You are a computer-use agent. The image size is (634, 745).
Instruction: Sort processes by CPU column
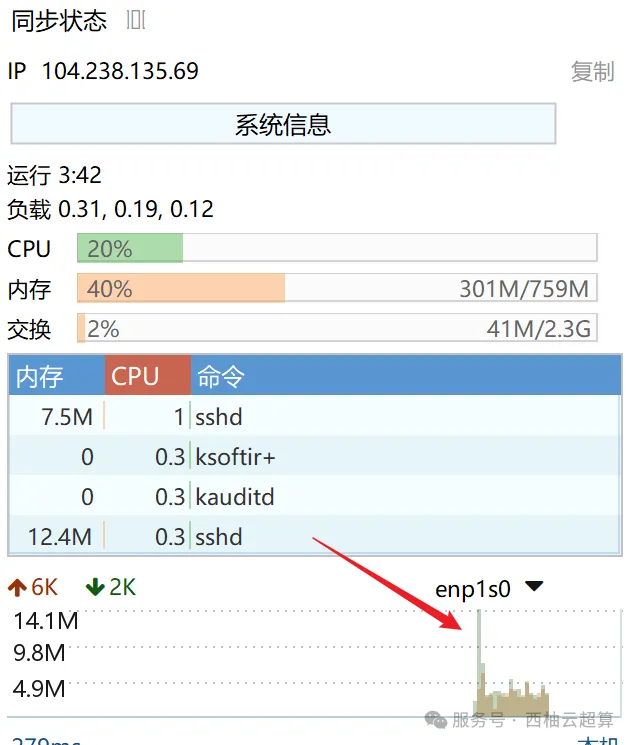point(148,376)
